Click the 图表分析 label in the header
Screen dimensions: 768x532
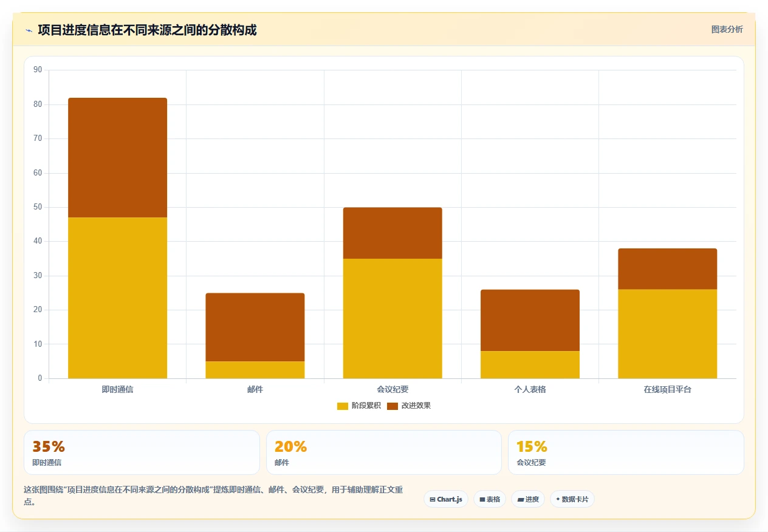(x=727, y=29)
